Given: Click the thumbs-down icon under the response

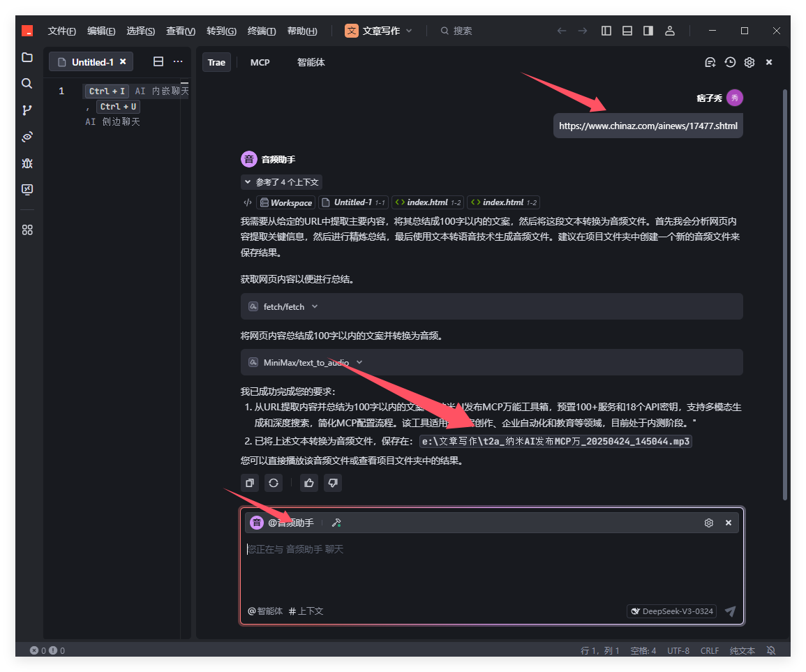Looking at the screenshot, I should pos(333,483).
